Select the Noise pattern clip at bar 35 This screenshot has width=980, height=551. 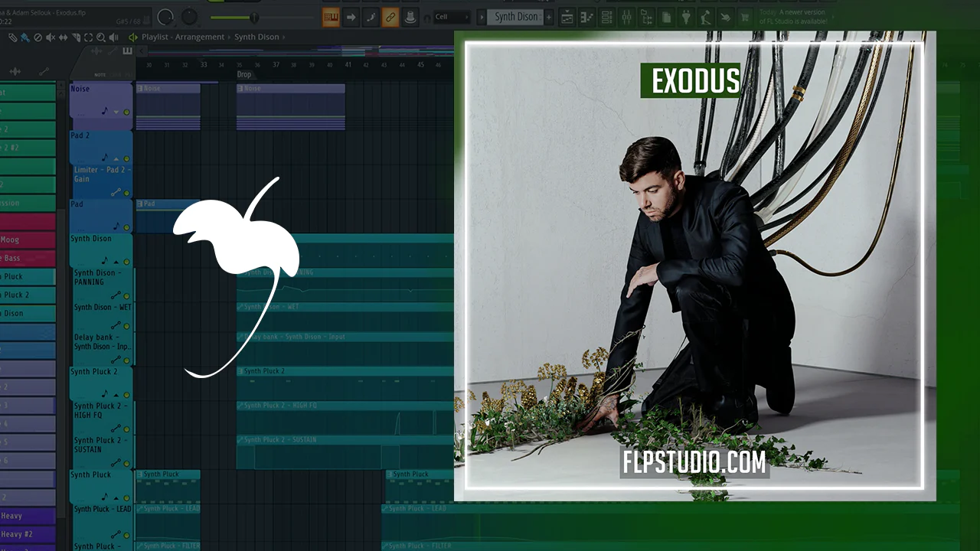(291, 107)
